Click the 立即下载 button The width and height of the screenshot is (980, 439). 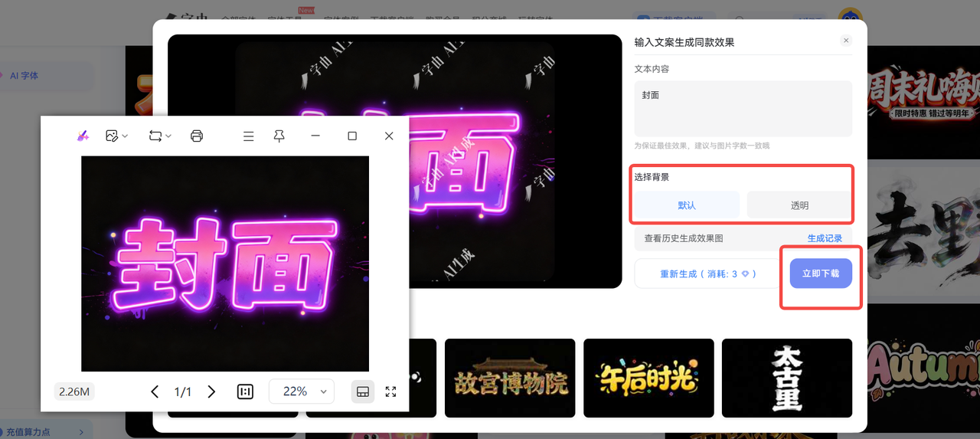click(x=821, y=274)
